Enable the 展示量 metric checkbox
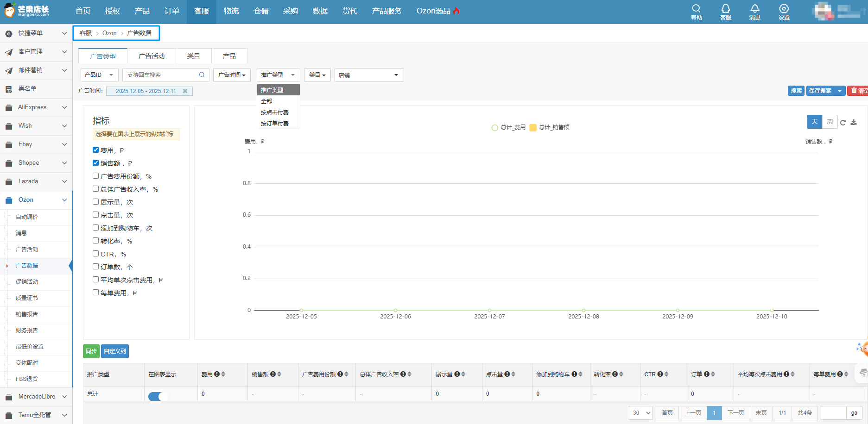This screenshot has width=868, height=424. coord(95,202)
